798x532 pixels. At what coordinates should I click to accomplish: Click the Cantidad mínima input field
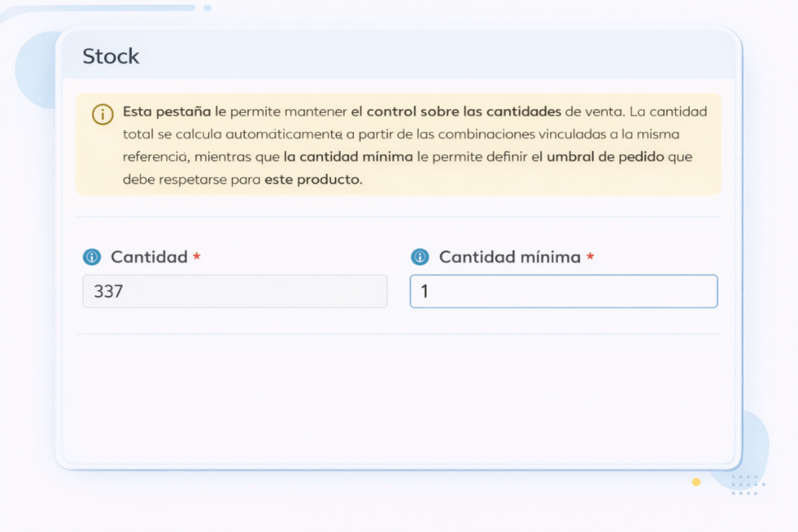[x=564, y=291]
